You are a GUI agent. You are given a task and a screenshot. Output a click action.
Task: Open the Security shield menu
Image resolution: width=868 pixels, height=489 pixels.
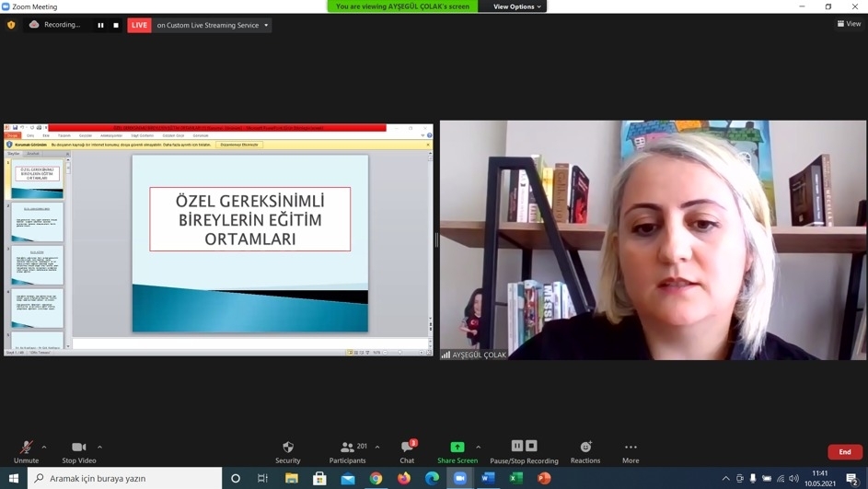coord(288,452)
